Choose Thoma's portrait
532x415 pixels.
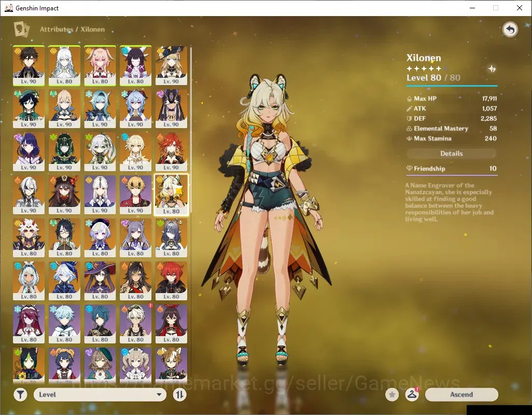[x=136, y=195]
